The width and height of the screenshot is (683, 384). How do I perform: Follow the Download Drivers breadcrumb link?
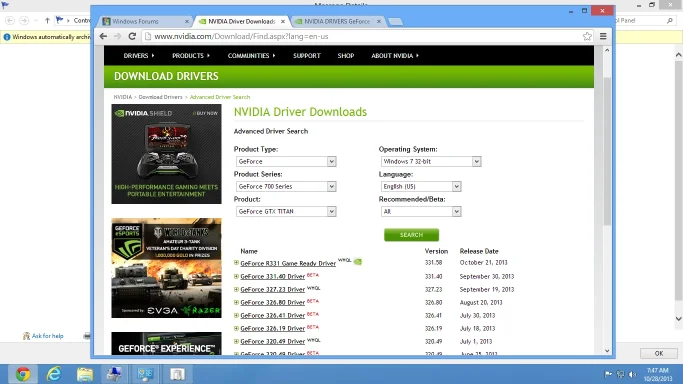(160, 97)
